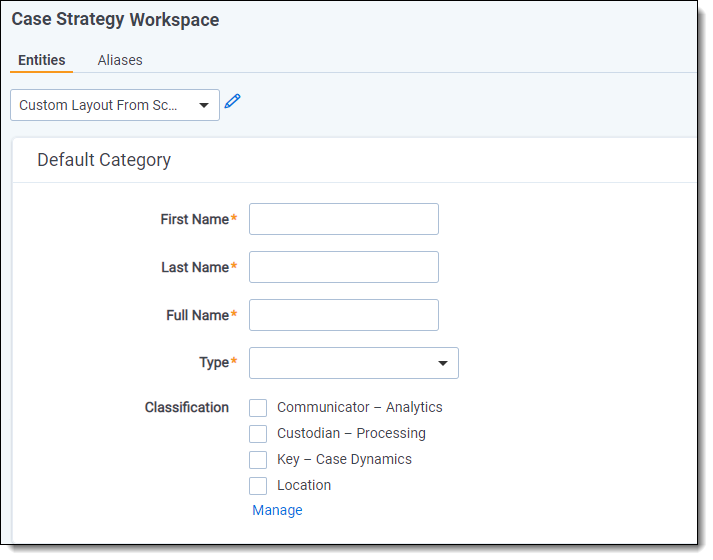This screenshot has height=560, width=713.
Task: Open the Custom Layout dropdown
Action: tap(115, 105)
